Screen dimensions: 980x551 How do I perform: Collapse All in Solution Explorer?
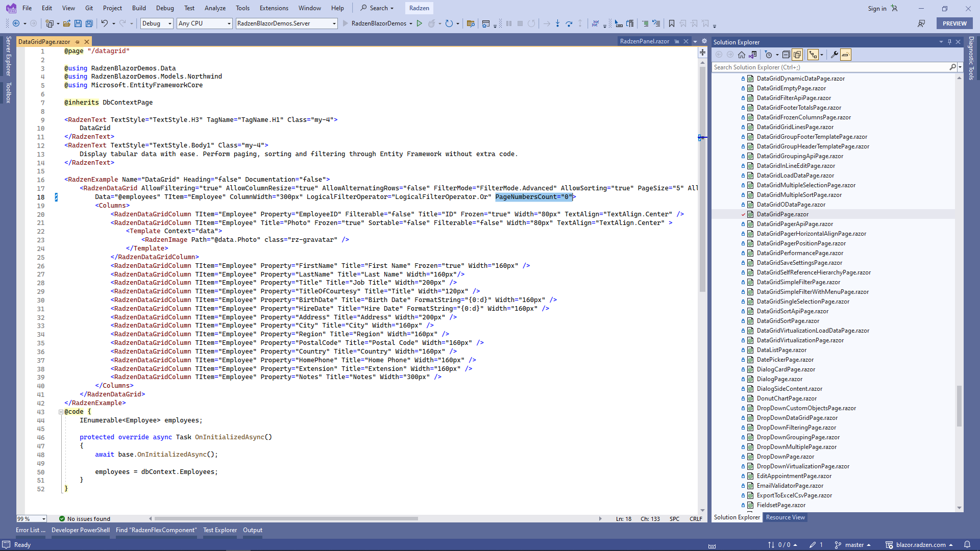coord(786,55)
